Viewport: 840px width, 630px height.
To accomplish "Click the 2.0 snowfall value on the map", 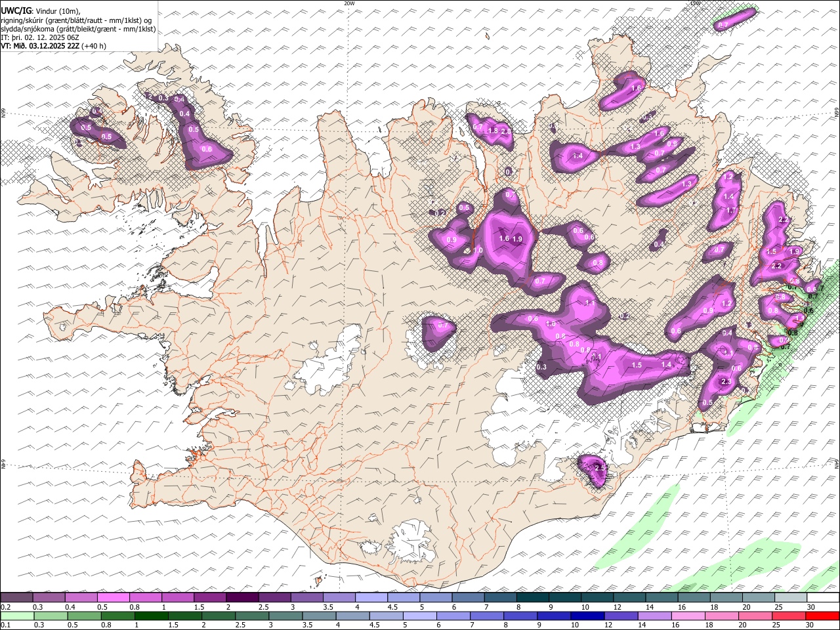I will click(x=505, y=131).
